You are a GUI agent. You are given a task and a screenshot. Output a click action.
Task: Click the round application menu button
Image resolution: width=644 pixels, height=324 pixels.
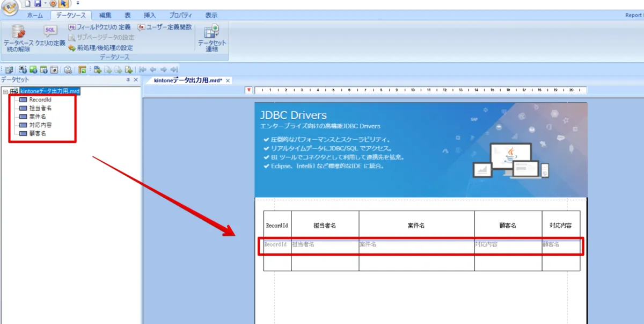click(x=9, y=6)
